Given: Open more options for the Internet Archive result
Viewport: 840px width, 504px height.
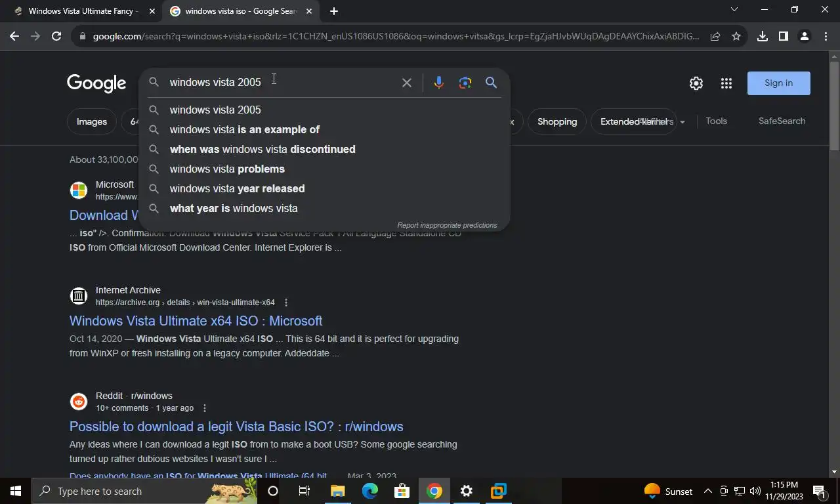Looking at the screenshot, I should (x=285, y=303).
